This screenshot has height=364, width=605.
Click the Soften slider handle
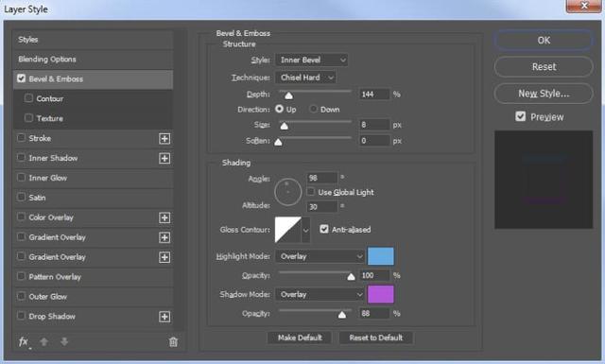pyautogui.click(x=278, y=142)
